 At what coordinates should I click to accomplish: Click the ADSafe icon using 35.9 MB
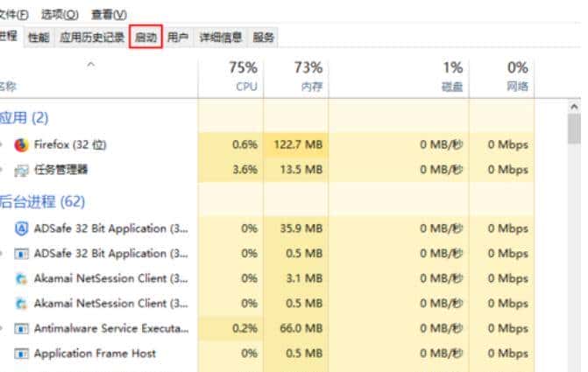[x=21, y=228]
